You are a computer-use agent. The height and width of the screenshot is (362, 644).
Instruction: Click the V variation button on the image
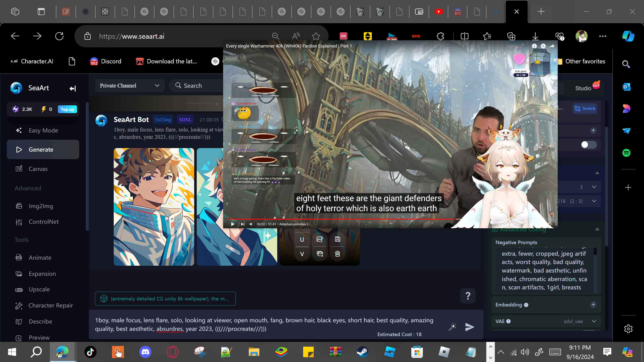pyautogui.click(x=302, y=254)
